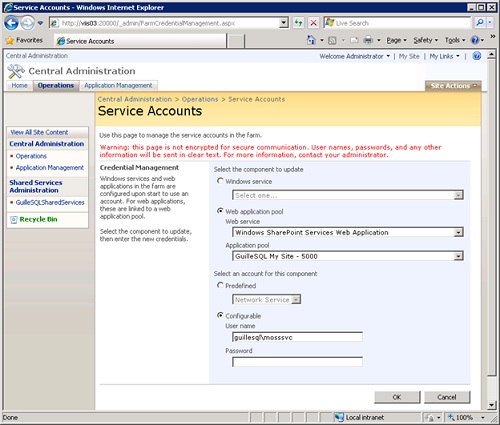
Task: Open the Recycle Bin
Action: coord(38,219)
